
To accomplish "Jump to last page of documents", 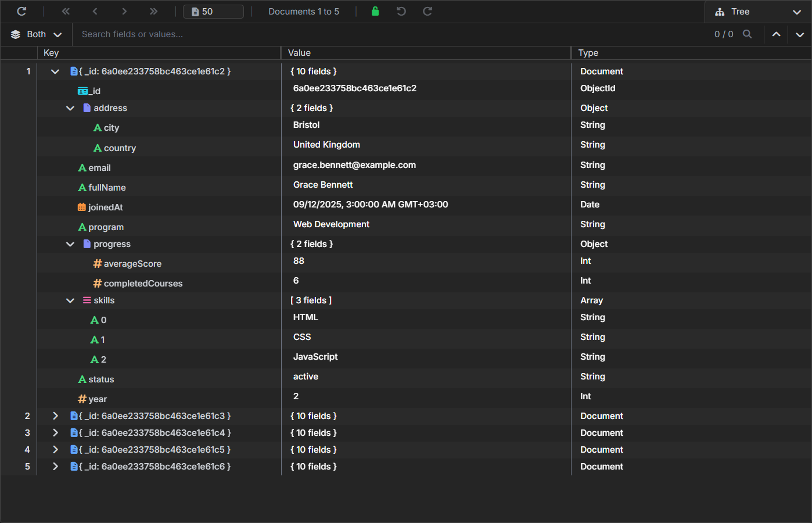I will point(153,11).
